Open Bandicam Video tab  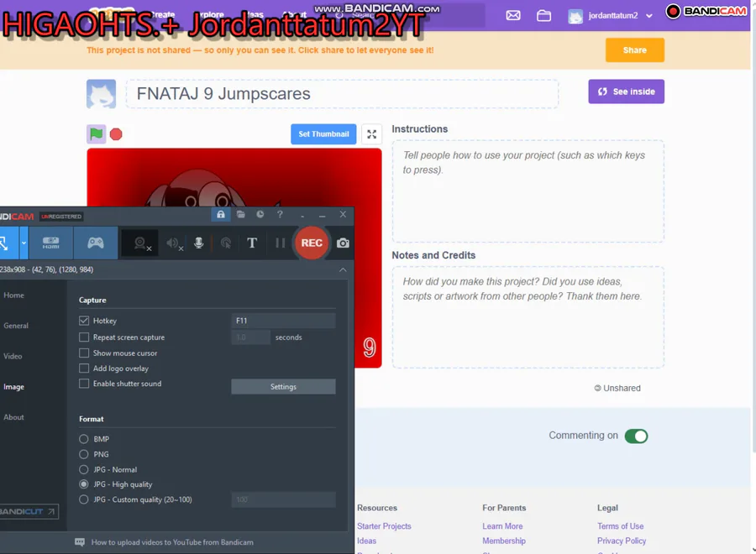tap(13, 357)
